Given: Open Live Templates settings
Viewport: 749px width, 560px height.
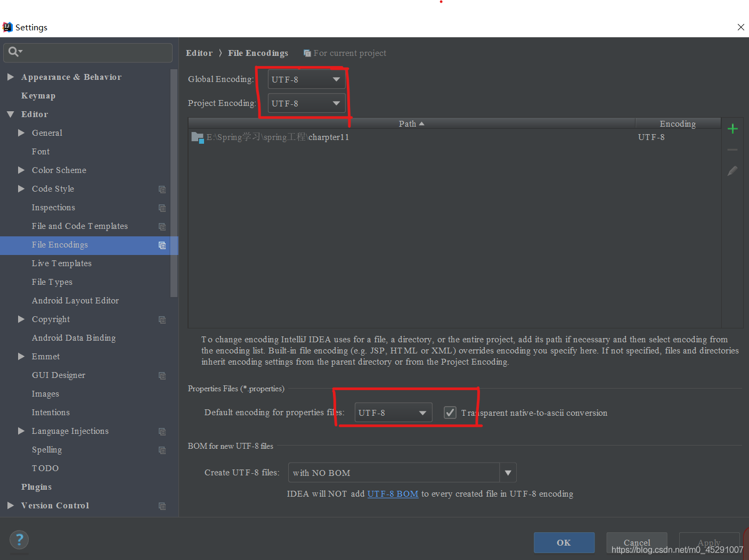Looking at the screenshot, I should (62, 263).
